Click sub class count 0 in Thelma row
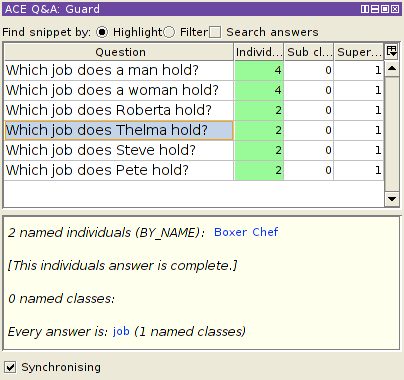 [309, 130]
